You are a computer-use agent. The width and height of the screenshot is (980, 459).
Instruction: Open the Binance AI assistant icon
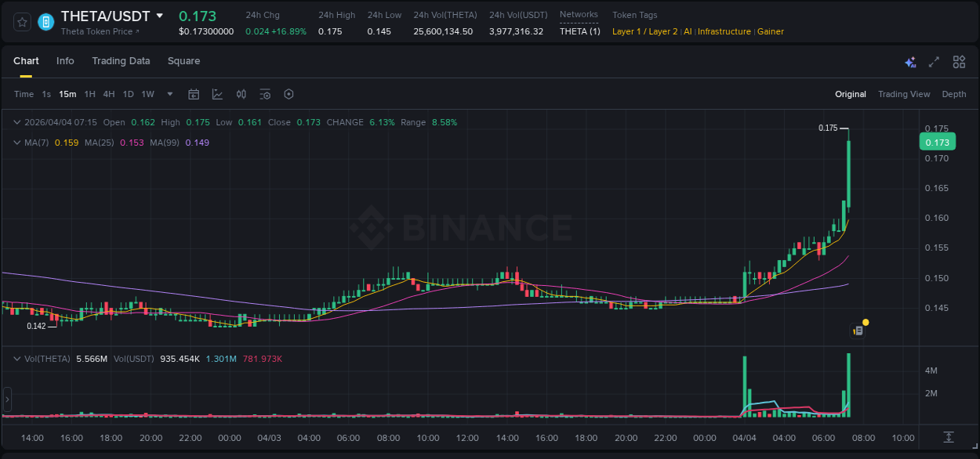[910, 62]
